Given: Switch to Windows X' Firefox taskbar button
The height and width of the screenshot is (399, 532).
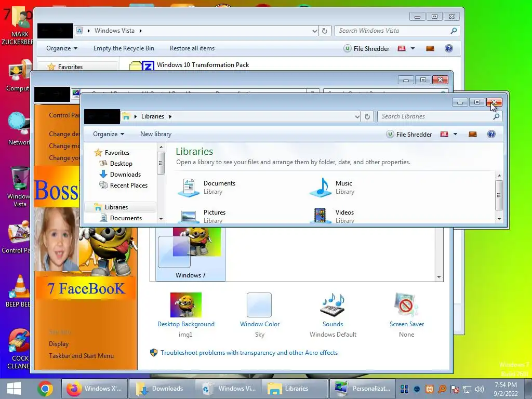Looking at the screenshot, I should (95, 389).
